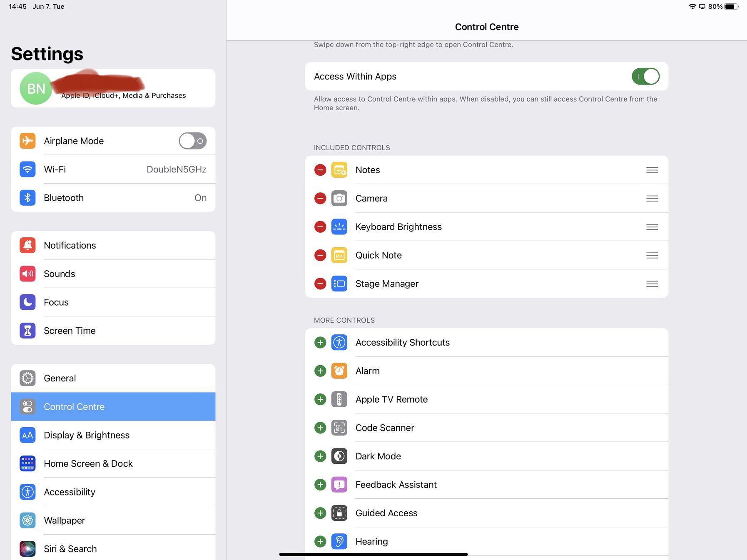Image resolution: width=747 pixels, height=560 pixels.
Task: Click the Keyboard Brightness icon
Action: point(339,227)
